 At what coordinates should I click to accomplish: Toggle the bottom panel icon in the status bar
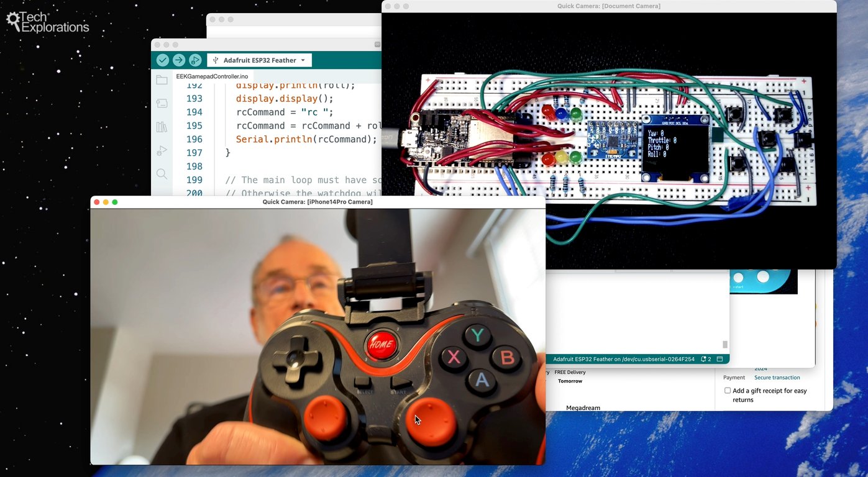coord(720,359)
